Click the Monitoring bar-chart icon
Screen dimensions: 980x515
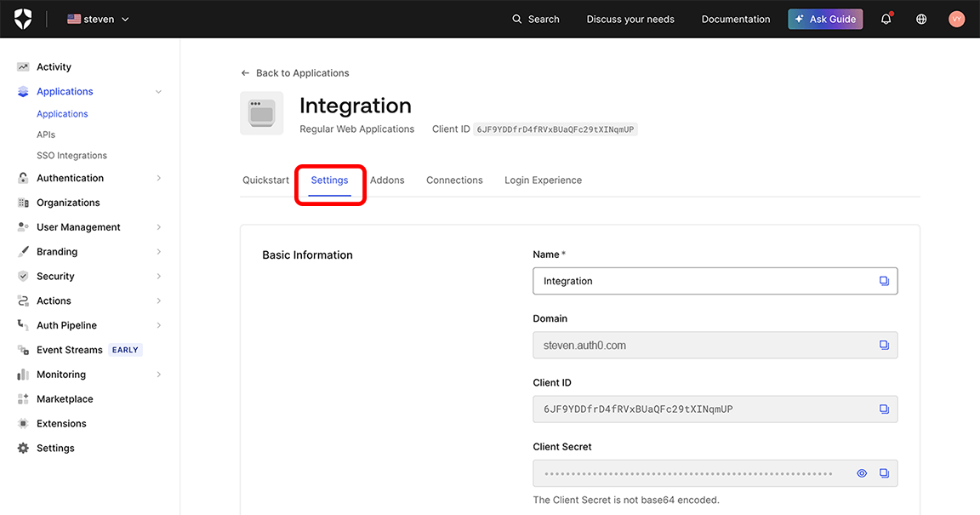23,375
